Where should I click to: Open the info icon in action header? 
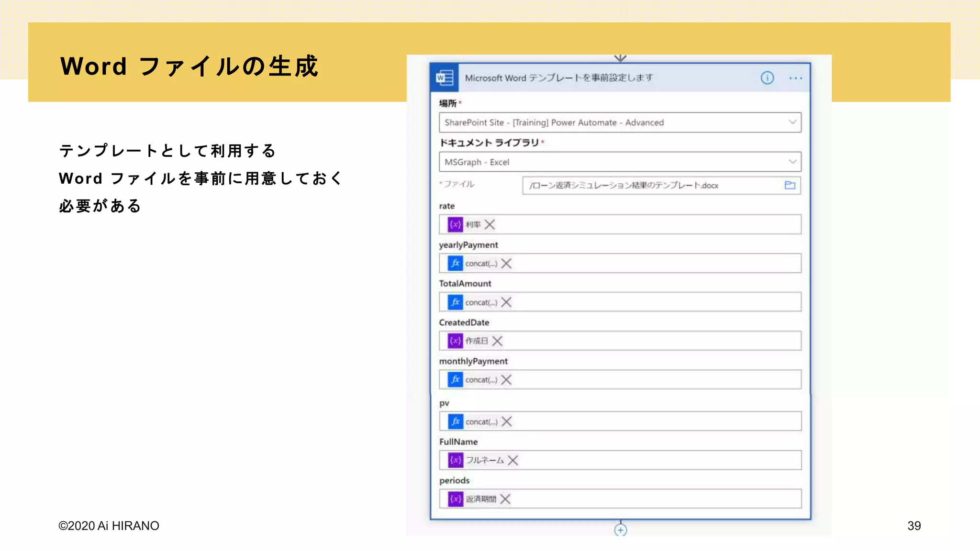[767, 78]
